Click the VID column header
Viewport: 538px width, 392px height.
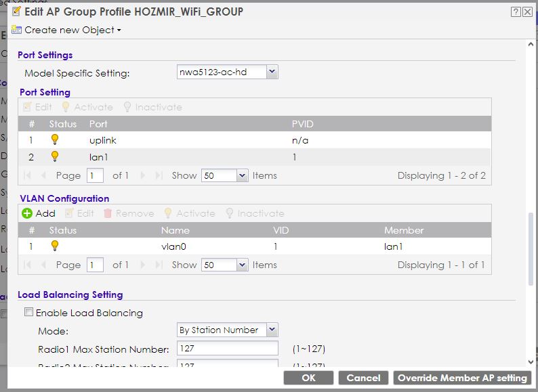click(281, 230)
